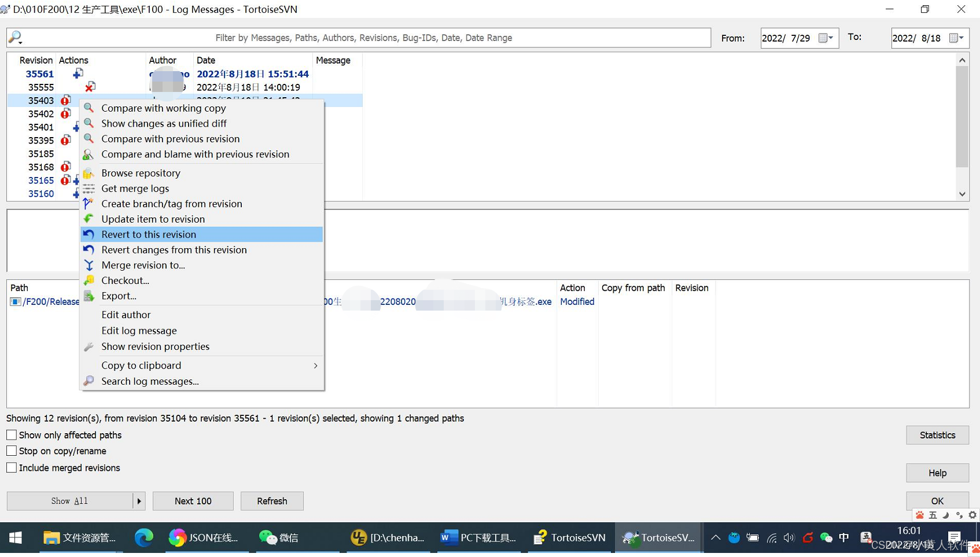Screen dimensions: 980x557
Task: Click the Show All button
Action: (x=69, y=501)
